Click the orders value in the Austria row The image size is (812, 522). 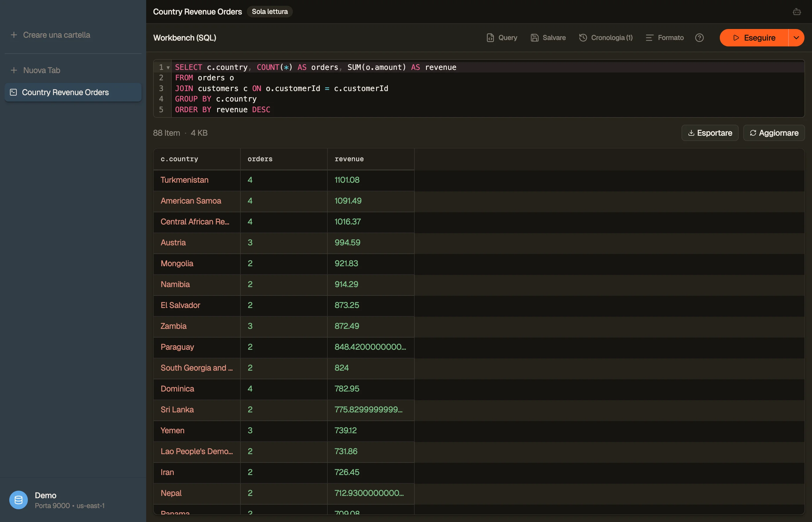(x=284, y=243)
